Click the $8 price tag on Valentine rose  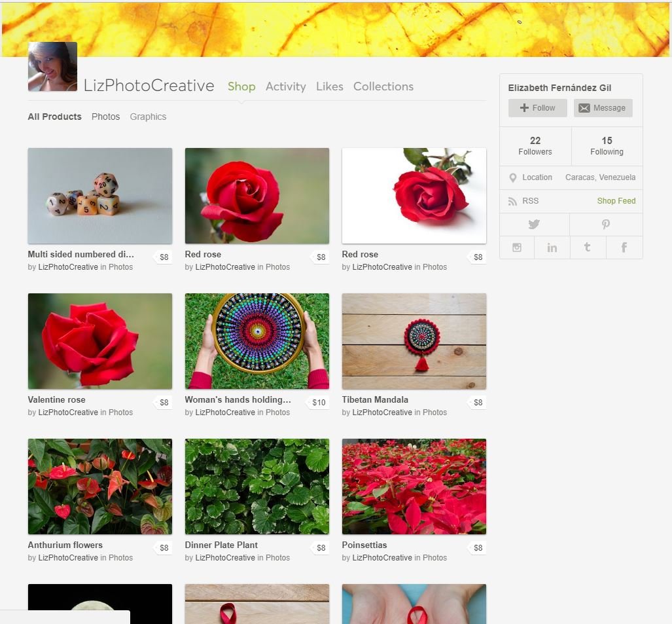pos(164,402)
